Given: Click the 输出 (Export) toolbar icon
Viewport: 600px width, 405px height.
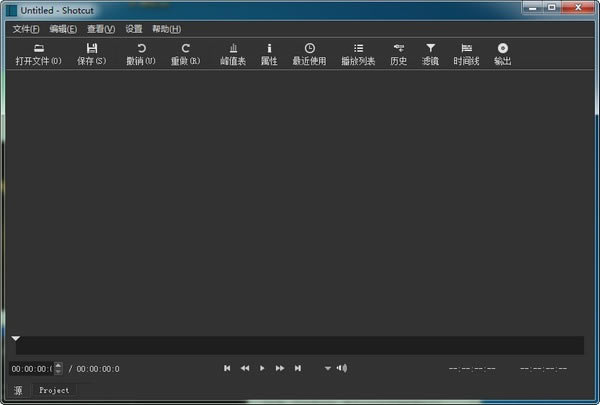Looking at the screenshot, I should point(502,54).
